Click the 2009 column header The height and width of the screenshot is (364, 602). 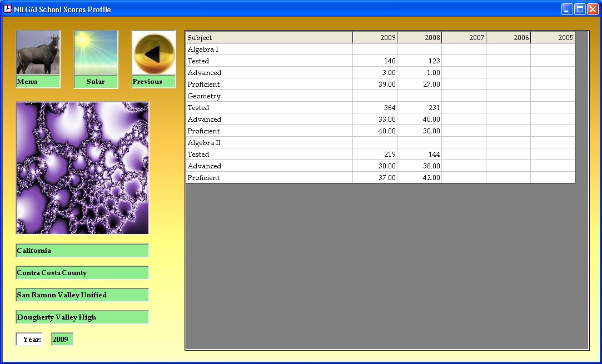375,38
